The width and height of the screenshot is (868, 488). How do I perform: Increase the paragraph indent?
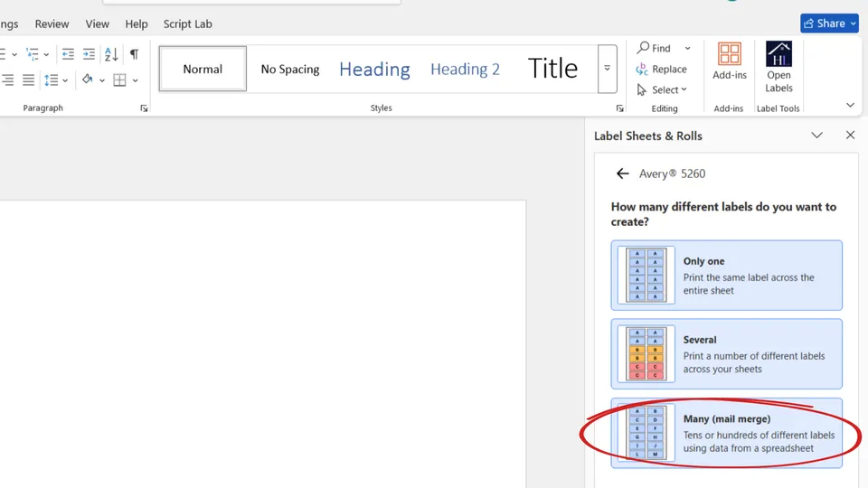(89, 53)
